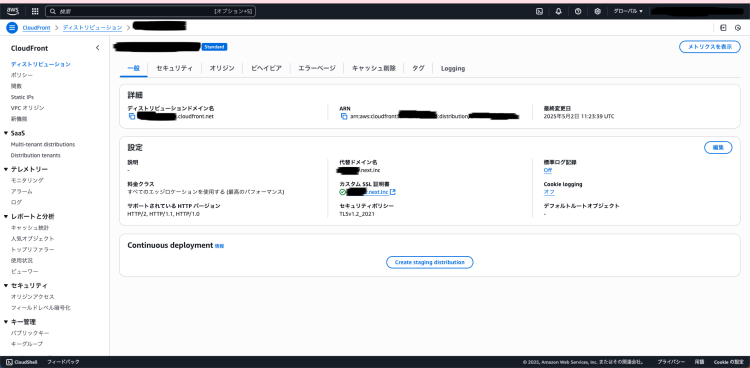Toggle the side navigation hamburger menu
Screen dimensions: 750x368
pos(12,28)
